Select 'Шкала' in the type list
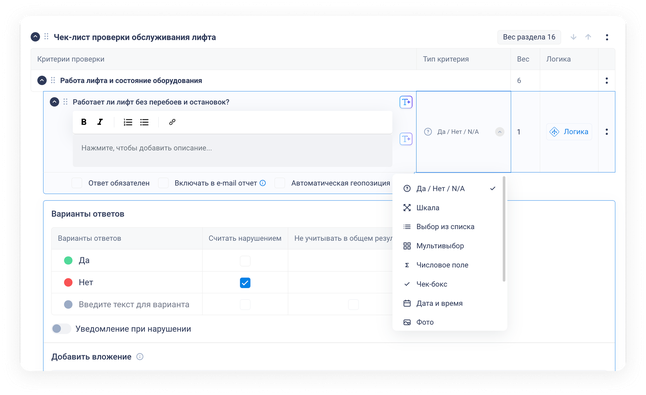Image resolution: width=646 pixels, height=395 pixels. (449, 208)
